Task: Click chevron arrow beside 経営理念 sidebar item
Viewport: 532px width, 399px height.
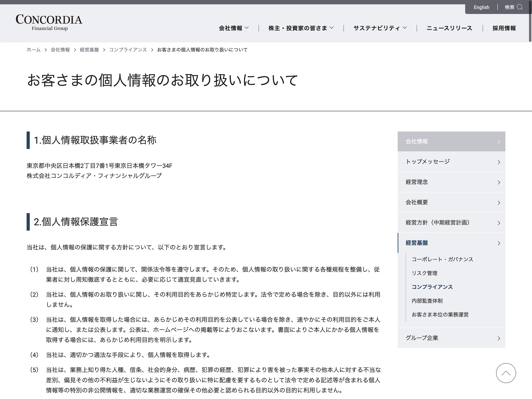Action: (x=499, y=182)
